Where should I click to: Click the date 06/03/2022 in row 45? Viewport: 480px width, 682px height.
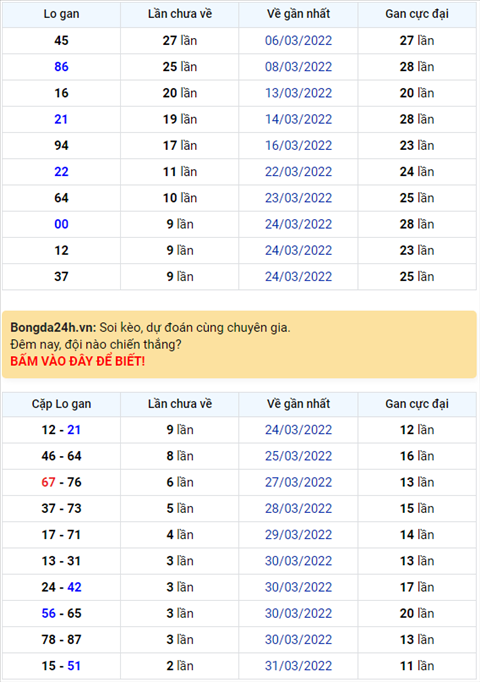298,40
